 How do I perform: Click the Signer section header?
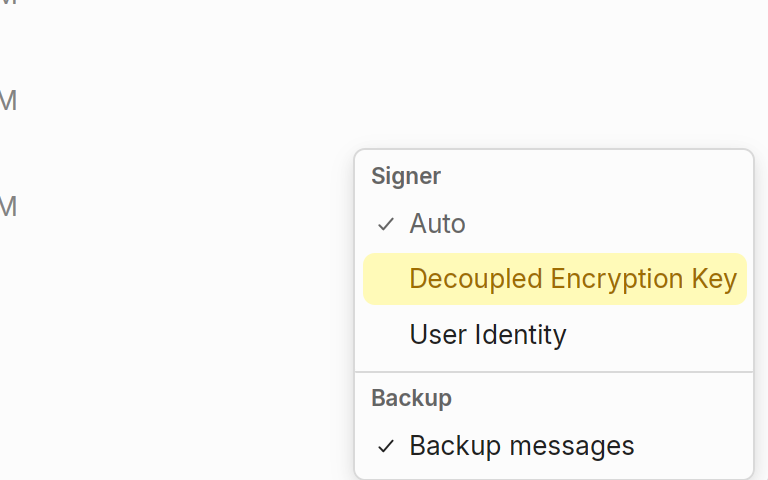pyautogui.click(x=406, y=177)
